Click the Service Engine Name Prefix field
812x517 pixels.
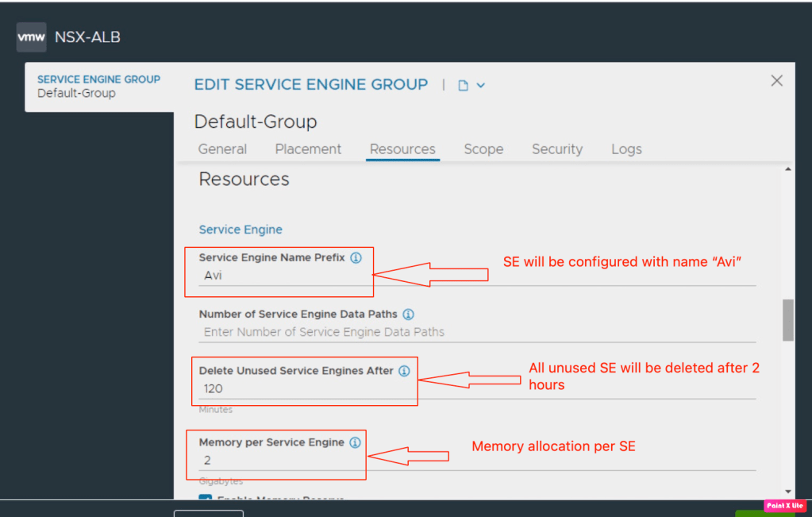coord(476,276)
